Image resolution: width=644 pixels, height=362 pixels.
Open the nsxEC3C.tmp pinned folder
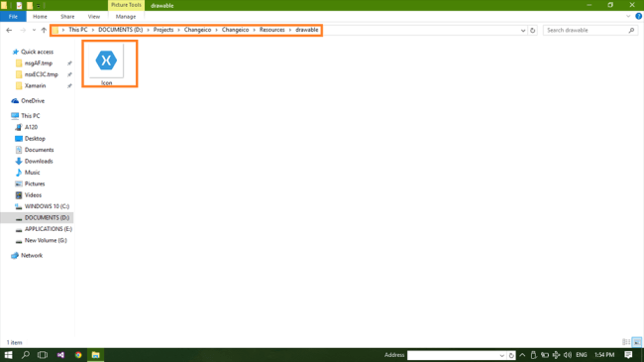[x=41, y=74]
